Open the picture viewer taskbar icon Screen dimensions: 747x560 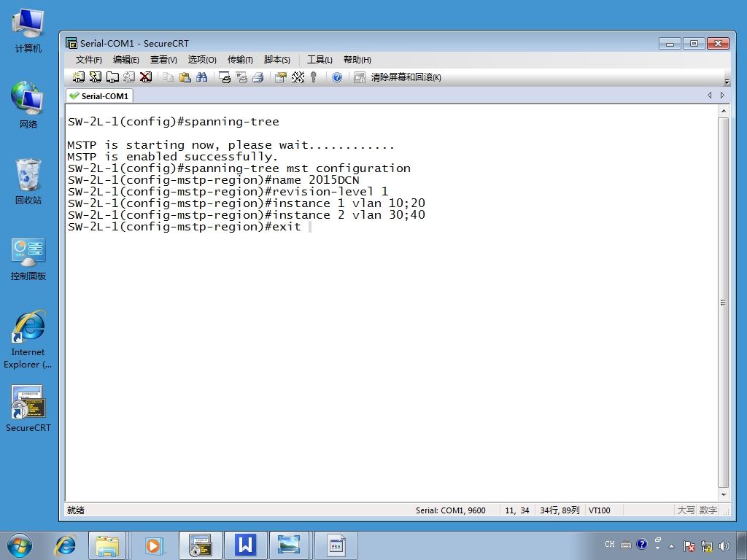coord(289,545)
